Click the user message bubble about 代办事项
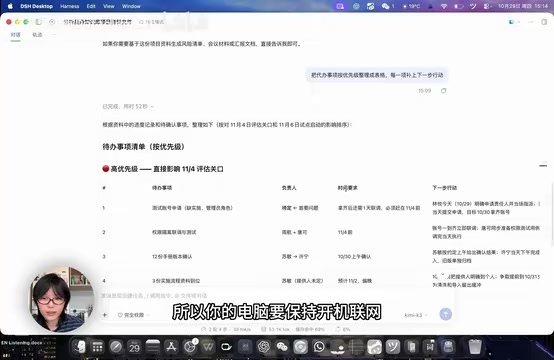Screen dimensions: 554x360 377,75
